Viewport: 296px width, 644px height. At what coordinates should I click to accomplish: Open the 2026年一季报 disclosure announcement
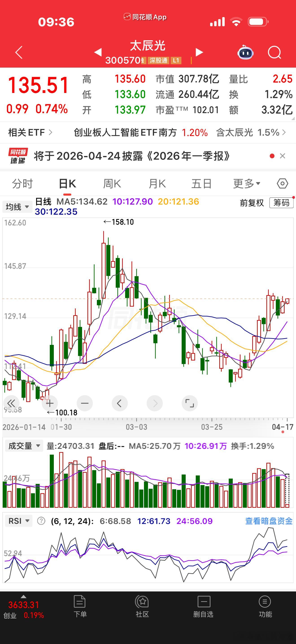pyautogui.click(x=132, y=156)
